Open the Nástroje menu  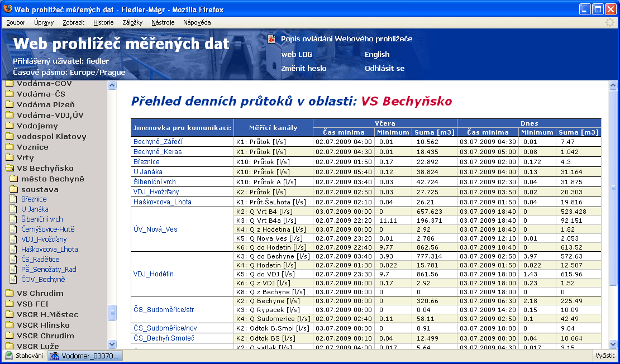coord(163,22)
